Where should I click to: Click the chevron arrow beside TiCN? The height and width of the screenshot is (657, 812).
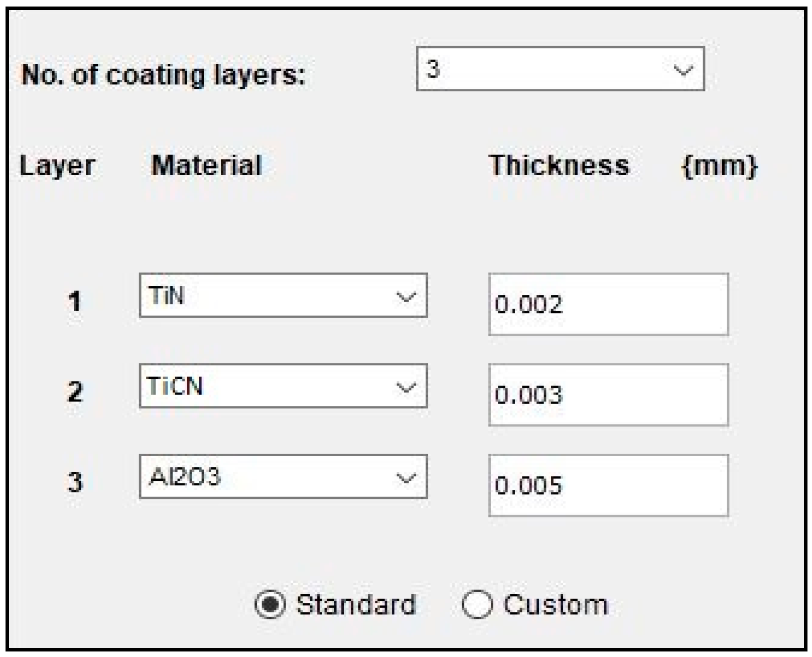[405, 387]
